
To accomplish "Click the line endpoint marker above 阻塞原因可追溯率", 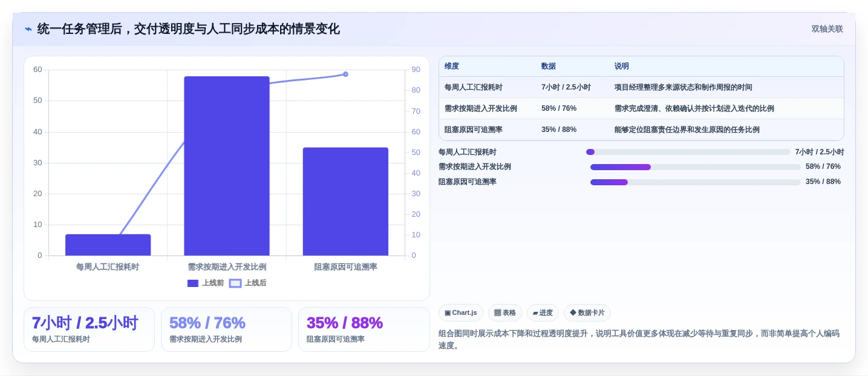I will [345, 74].
